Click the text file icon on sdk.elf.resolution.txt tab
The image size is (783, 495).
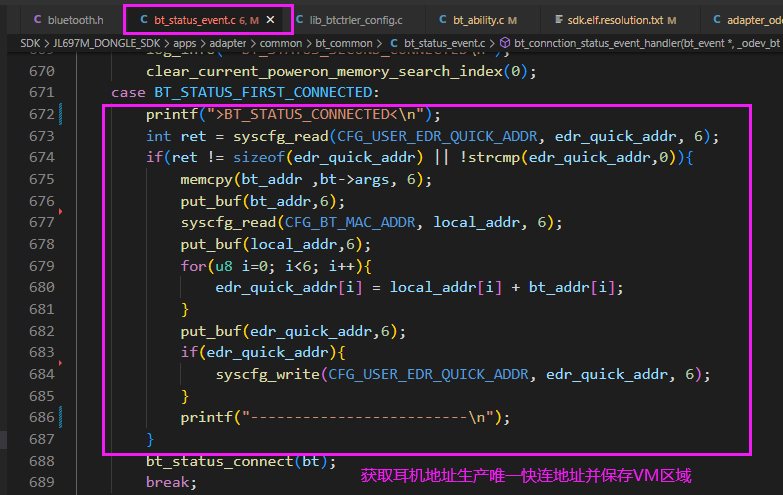(x=559, y=19)
